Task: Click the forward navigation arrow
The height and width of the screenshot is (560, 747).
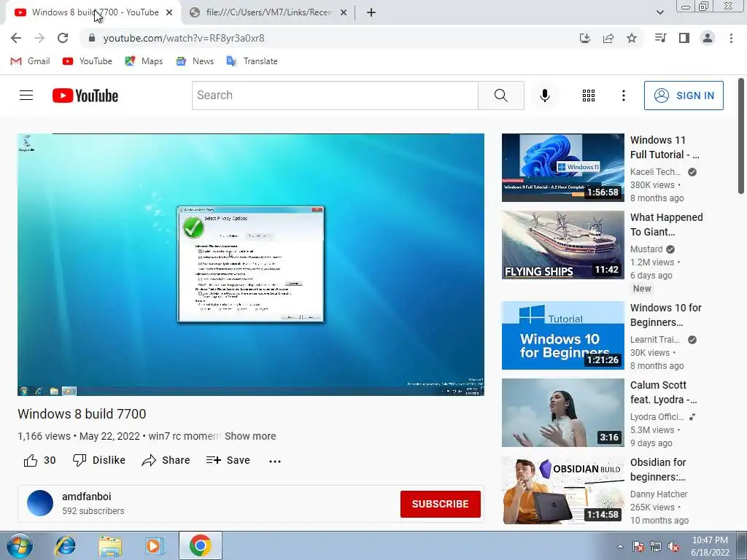Action: [39, 38]
